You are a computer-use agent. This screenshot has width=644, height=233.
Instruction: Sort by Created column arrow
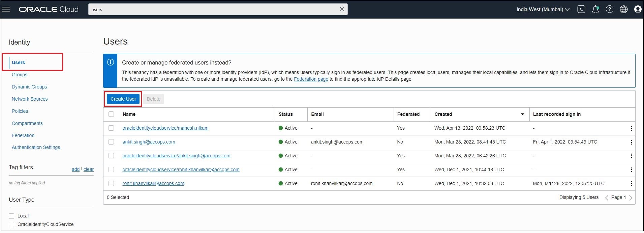pos(522,114)
